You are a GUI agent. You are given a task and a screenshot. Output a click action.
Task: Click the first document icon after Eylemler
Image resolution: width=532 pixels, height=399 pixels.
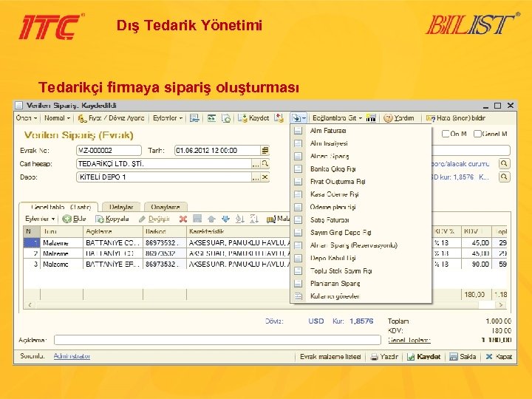tap(194, 118)
